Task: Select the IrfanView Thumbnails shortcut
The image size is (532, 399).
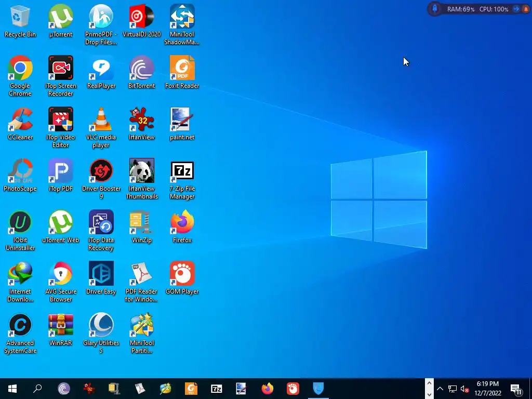Action: click(x=141, y=179)
